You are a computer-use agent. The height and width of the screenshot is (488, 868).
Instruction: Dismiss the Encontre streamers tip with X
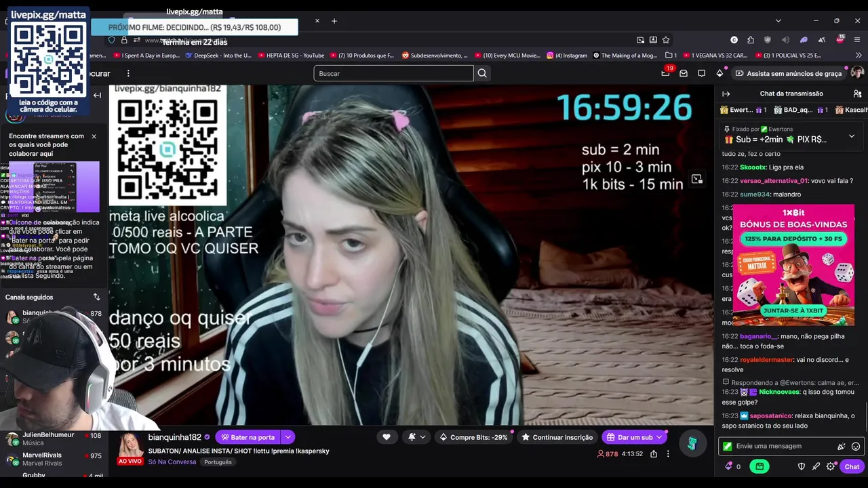(x=94, y=136)
